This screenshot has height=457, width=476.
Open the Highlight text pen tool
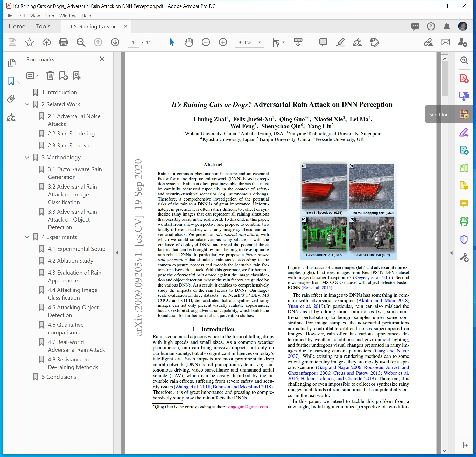click(x=340, y=42)
